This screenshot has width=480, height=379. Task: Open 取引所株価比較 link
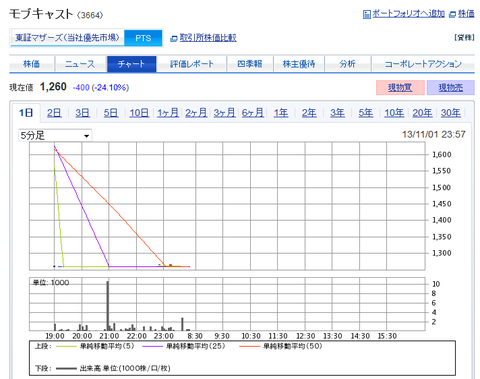pyautogui.click(x=208, y=38)
